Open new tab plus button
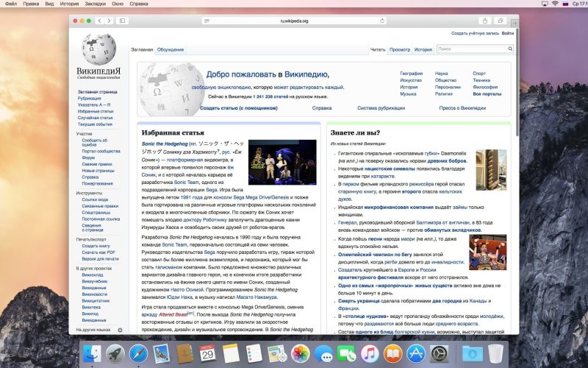The height and width of the screenshot is (368, 588). (x=515, y=24)
